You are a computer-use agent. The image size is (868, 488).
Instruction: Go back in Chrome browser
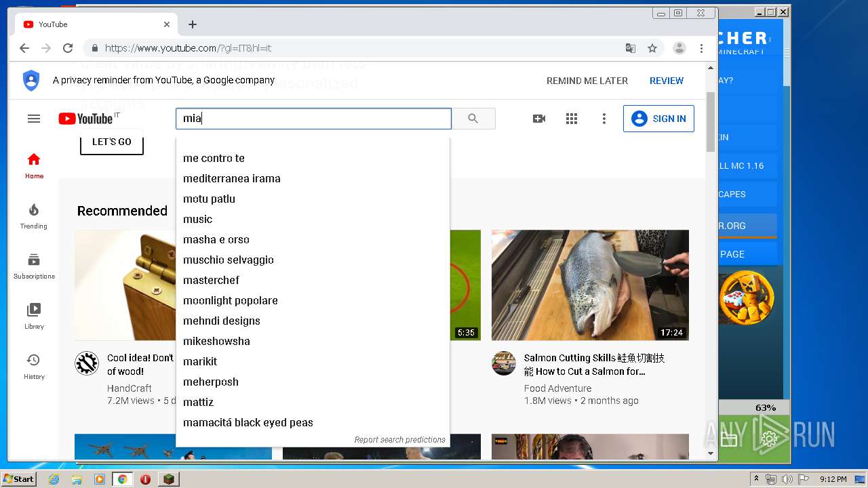click(x=24, y=48)
